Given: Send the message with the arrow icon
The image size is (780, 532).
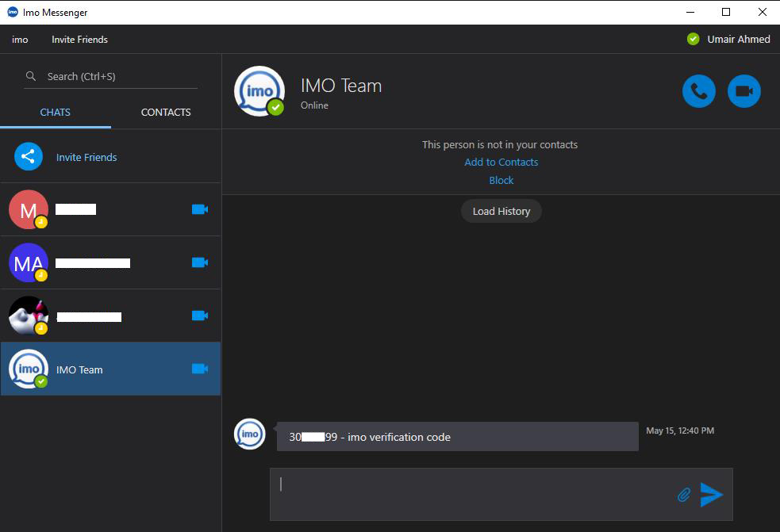Looking at the screenshot, I should click(x=711, y=495).
